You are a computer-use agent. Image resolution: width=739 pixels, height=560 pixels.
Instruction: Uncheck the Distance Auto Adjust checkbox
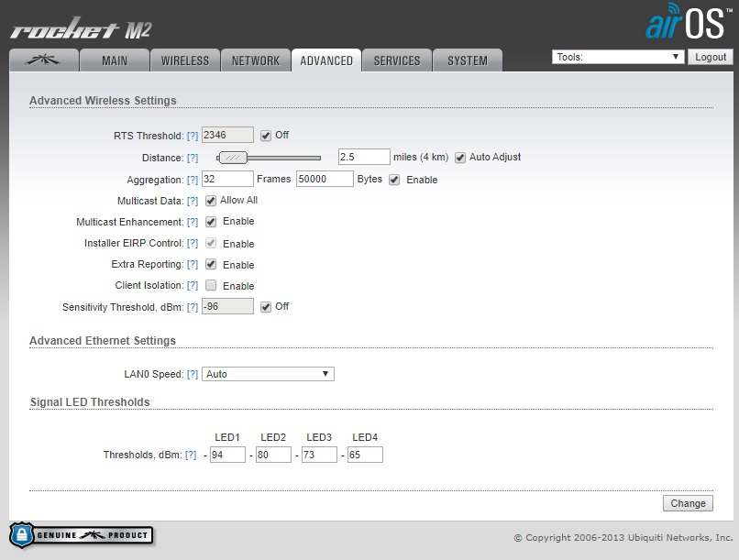(x=460, y=157)
